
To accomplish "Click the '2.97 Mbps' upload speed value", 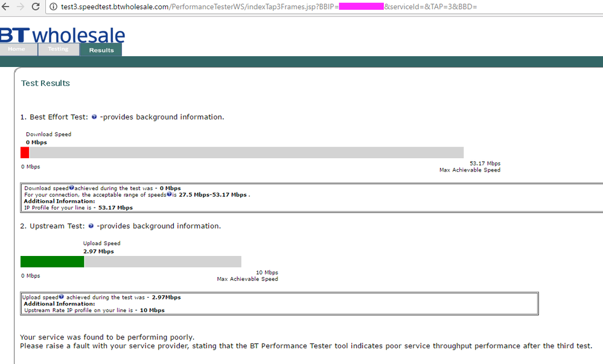I will [98, 251].
